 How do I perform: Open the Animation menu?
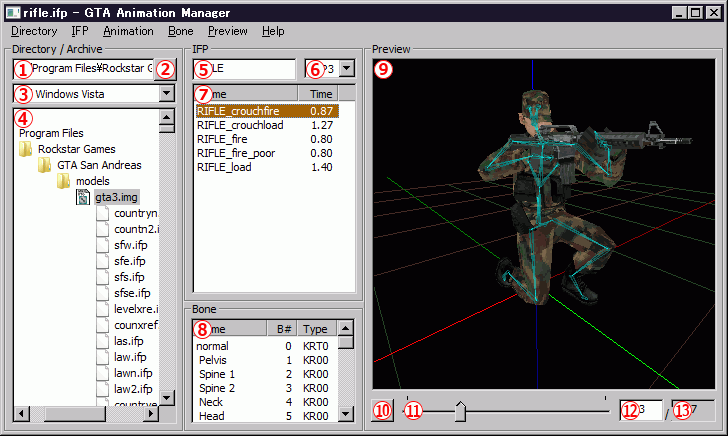pyautogui.click(x=128, y=31)
